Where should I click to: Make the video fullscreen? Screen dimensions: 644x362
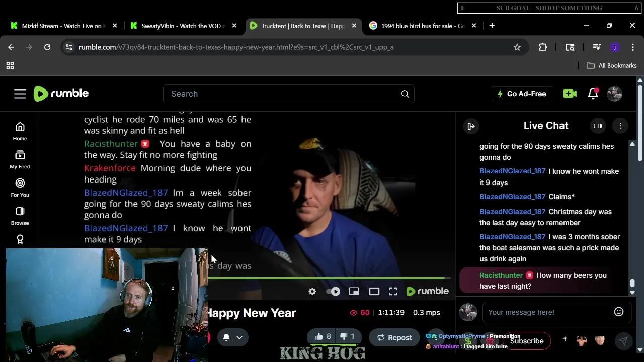tap(393, 291)
